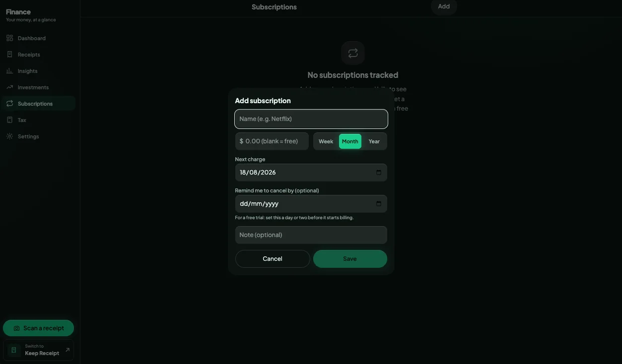Click the 'Add subscription' dialog title
Image resolution: width=622 pixels, height=364 pixels.
pos(263,101)
